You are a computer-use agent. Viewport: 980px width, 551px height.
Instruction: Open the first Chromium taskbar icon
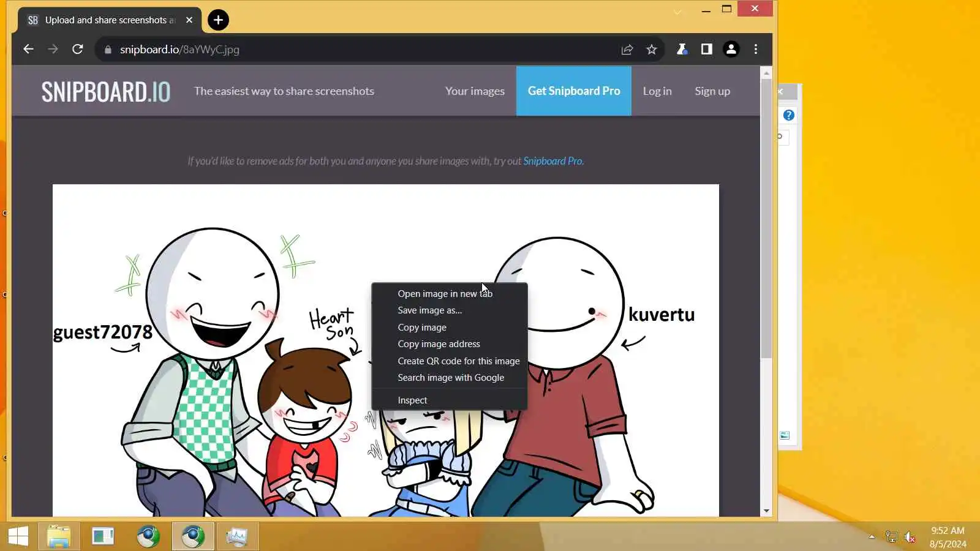pos(148,537)
